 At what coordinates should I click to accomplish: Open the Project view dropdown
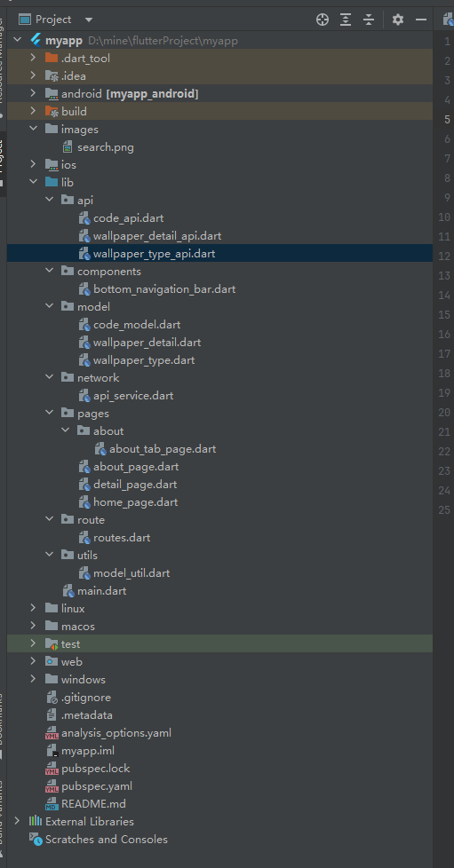click(89, 20)
